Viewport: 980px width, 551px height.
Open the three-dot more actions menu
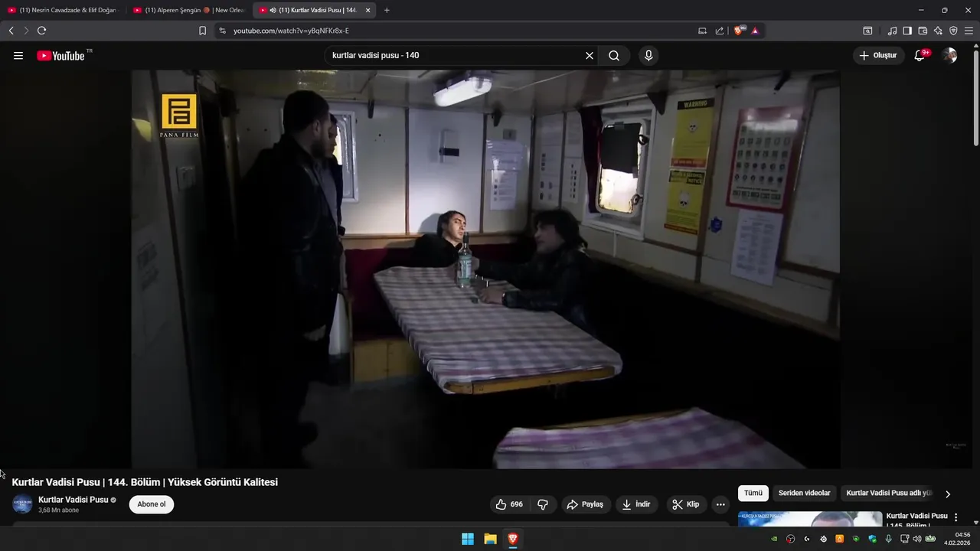pyautogui.click(x=720, y=504)
